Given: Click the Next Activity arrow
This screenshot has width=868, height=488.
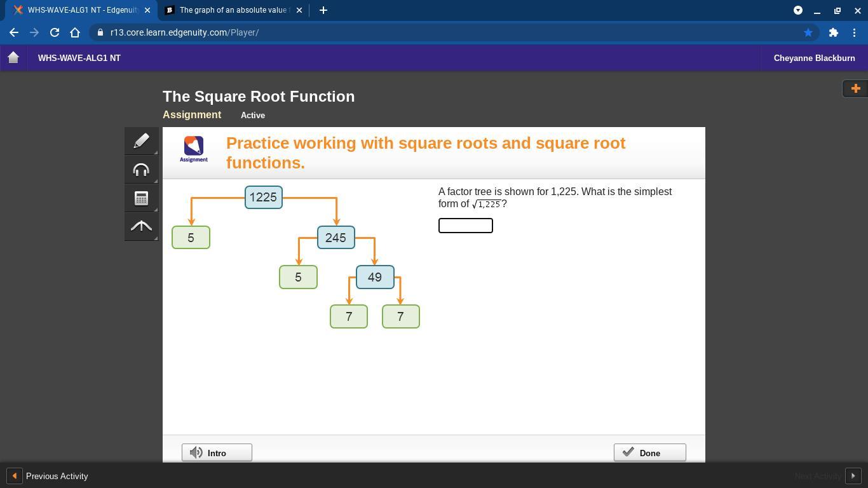Looking at the screenshot, I should point(853,476).
